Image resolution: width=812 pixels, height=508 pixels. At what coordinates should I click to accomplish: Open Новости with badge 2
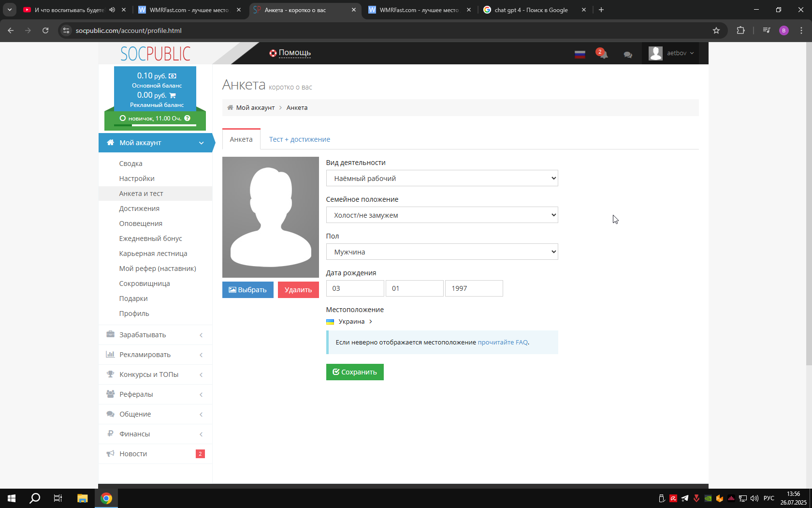point(155,454)
